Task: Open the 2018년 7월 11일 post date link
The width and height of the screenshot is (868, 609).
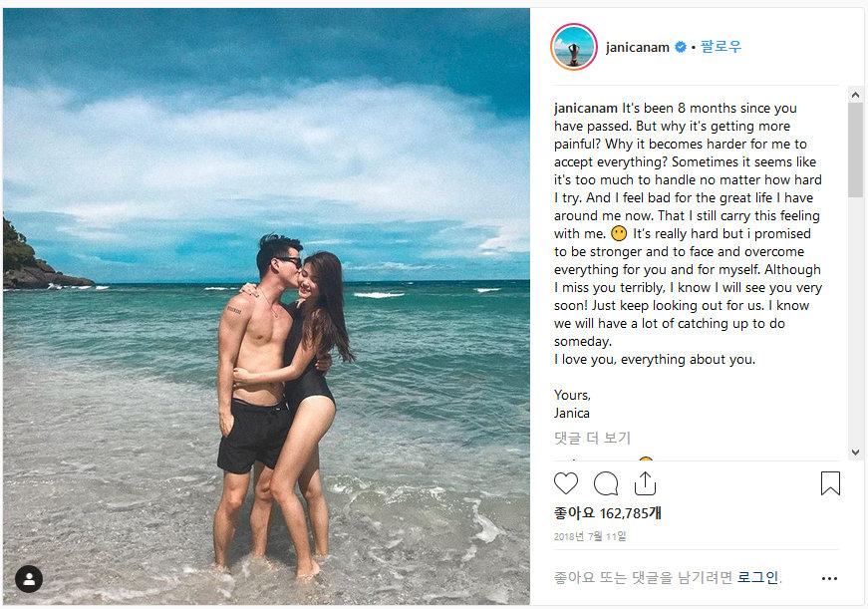Action: click(590, 536)
